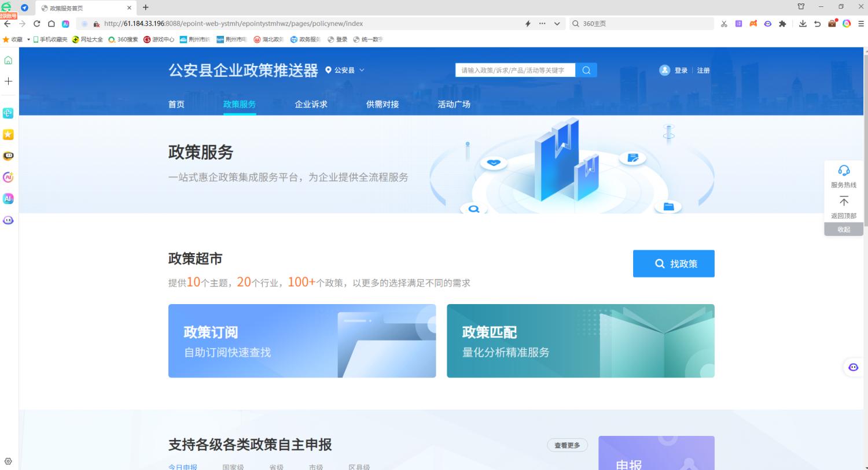Open the sidebar settings gear icon
868x470 pixels.
[8, 461]
